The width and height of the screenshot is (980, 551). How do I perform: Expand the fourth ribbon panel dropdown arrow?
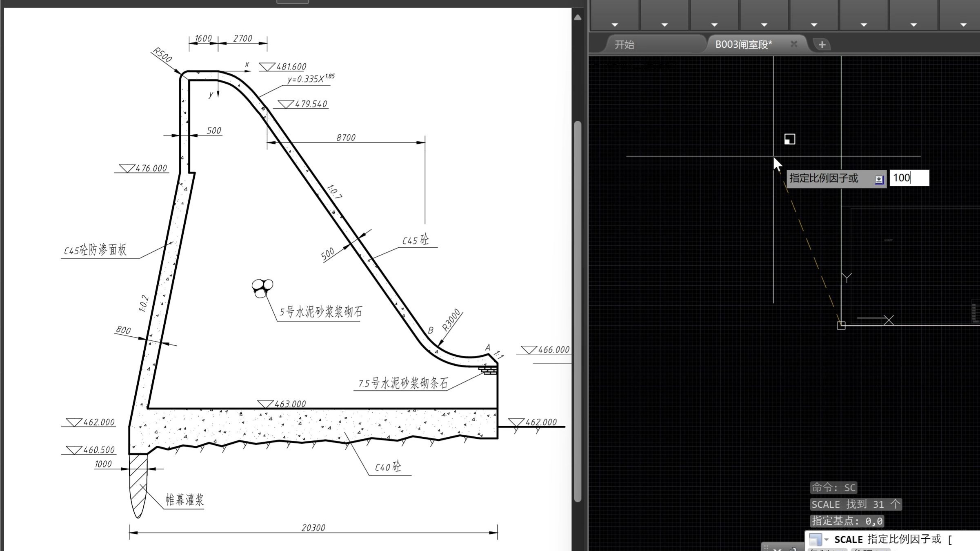(x=764, y=25)
